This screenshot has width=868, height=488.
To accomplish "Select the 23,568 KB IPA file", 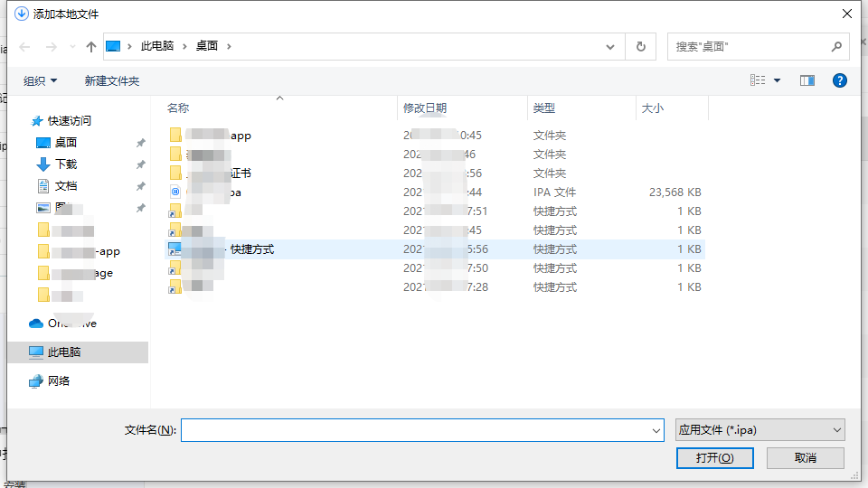I will 435,192.
